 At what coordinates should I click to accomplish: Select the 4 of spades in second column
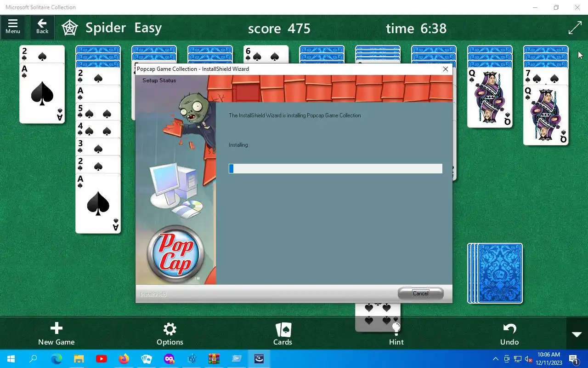(x=98, y=129)
